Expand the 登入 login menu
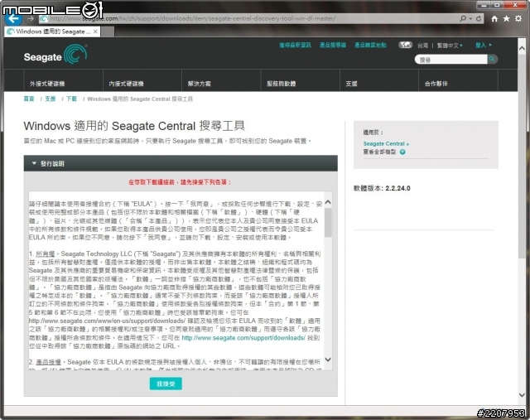This screenshot has height=420, width=530. click(x=484, y=45)
